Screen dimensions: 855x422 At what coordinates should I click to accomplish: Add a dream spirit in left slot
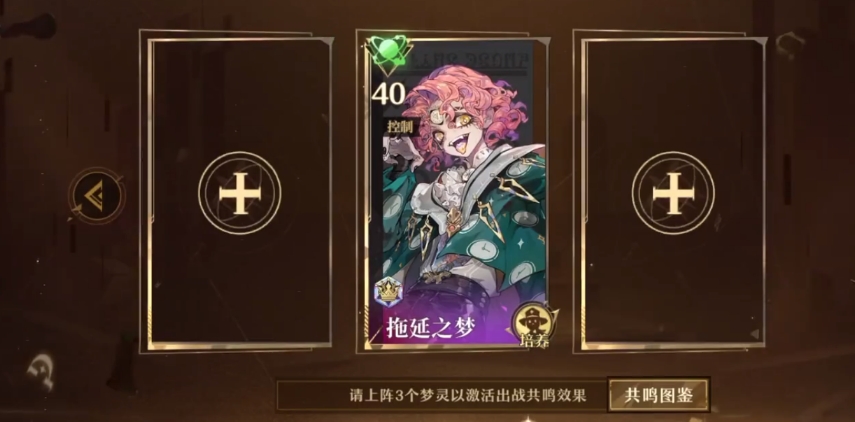(240, 193)
